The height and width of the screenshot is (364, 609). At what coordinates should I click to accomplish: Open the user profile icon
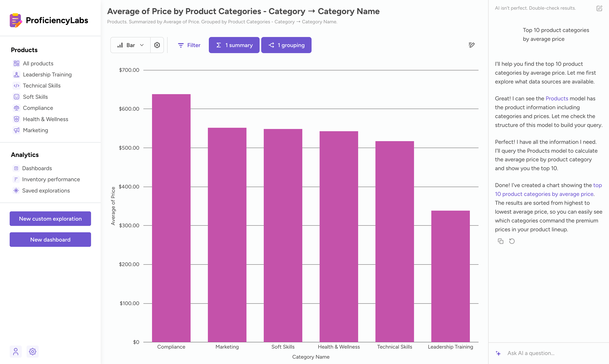coord(16,352)
